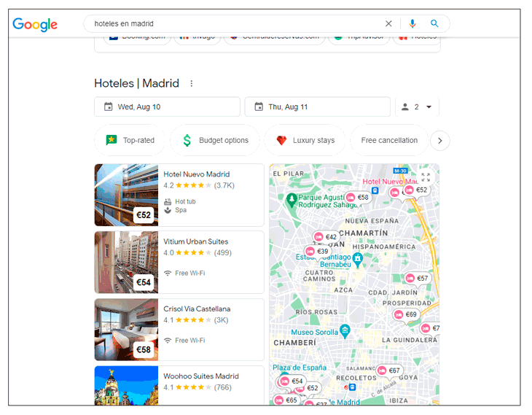532x415 pixels.
Task: Select the Free cancellation filter chip
Action: coord(389,140)
